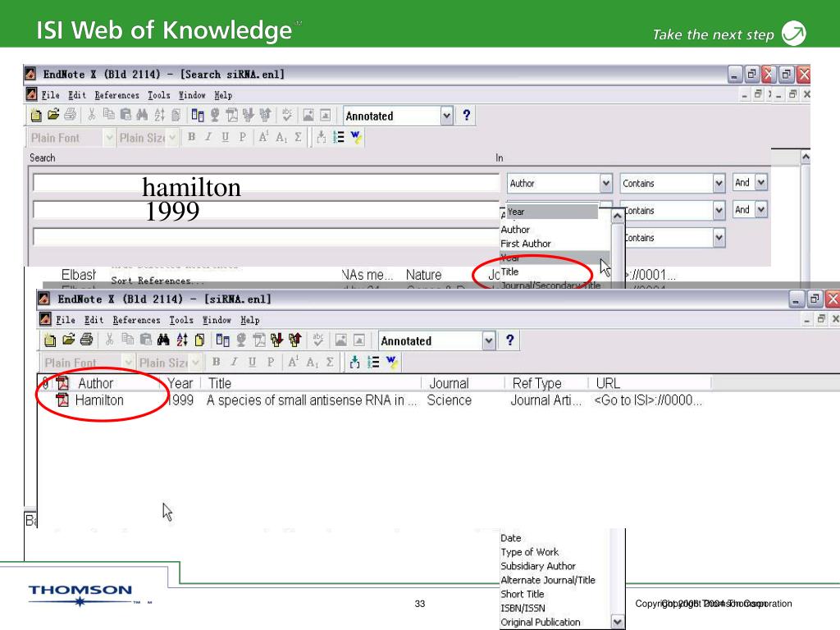Choose First Author from the field list

(526, 244)
